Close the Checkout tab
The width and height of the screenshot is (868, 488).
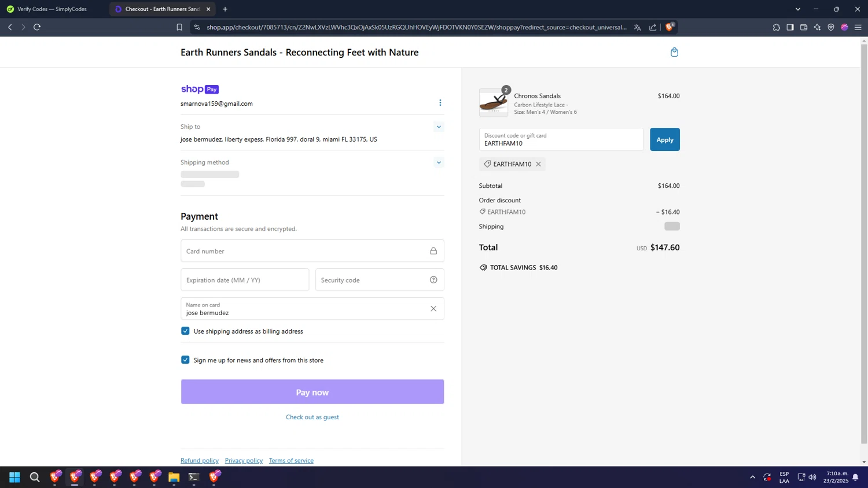[x=208, y=9]
